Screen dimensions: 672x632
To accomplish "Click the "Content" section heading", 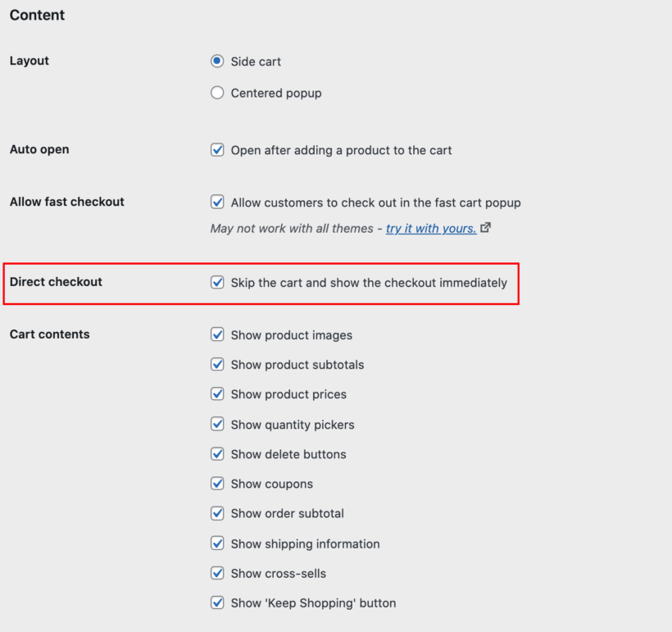I will point(37,15).
